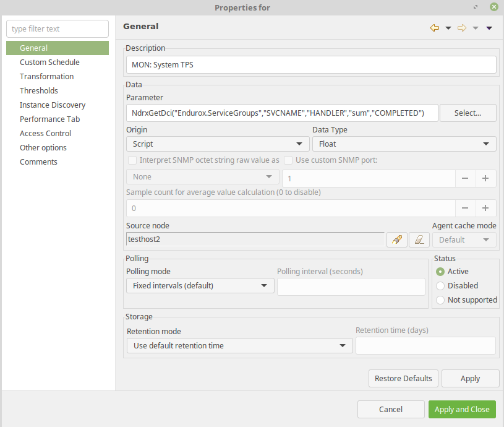Open the Retention mode dropdown
This screenshot has height=427, width=504.
[239, 345]
